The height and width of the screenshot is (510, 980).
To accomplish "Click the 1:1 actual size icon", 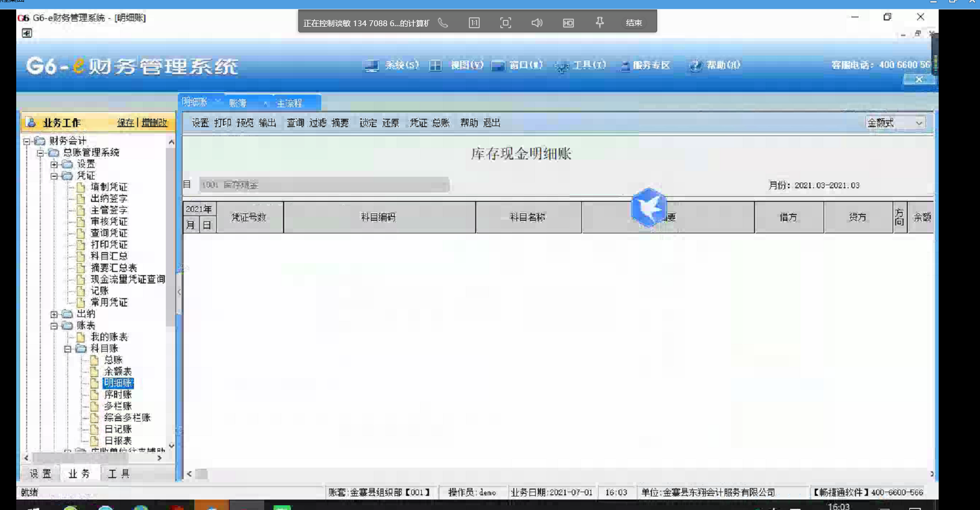I will click(x=474, y=23).
